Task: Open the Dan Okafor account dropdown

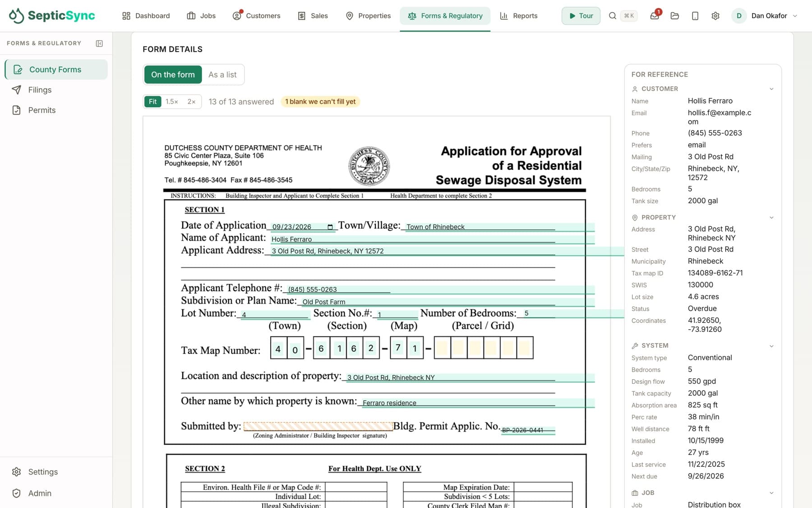Action: tap(765, 16)
